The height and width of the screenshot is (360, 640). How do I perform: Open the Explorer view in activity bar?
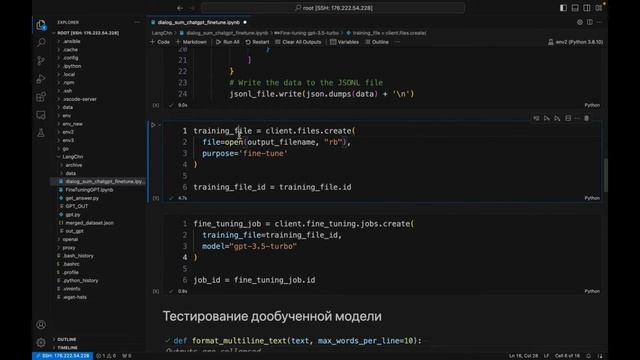point(41,25)
